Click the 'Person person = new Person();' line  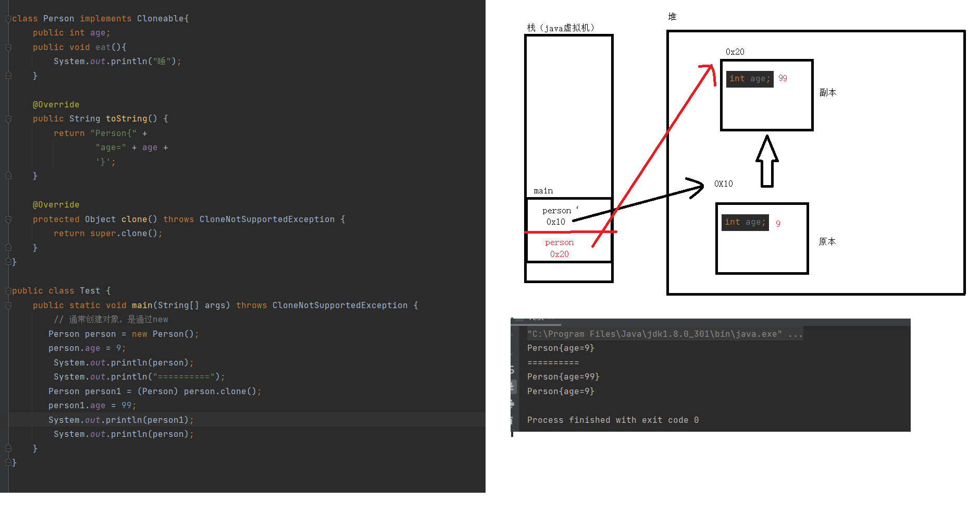pyautogui.click(x=123, y=334)
